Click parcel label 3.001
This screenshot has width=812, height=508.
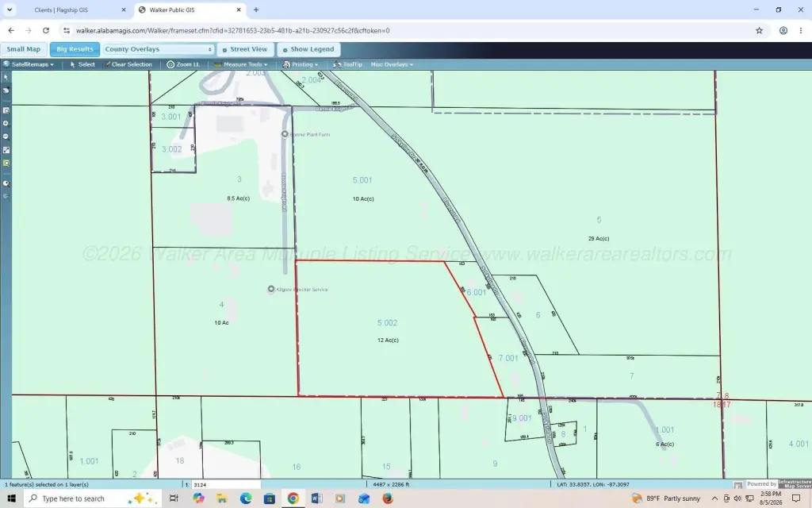[x=171, y=117]
